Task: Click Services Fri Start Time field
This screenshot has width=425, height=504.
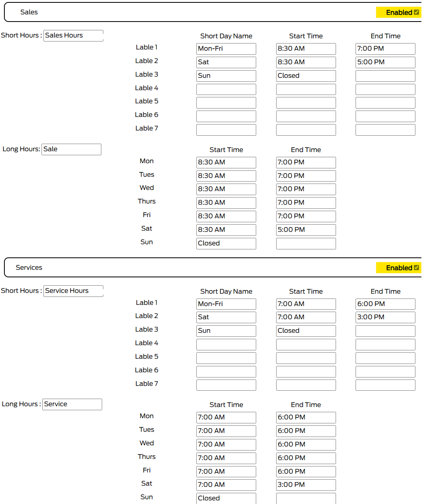Action: pos(226,472)
